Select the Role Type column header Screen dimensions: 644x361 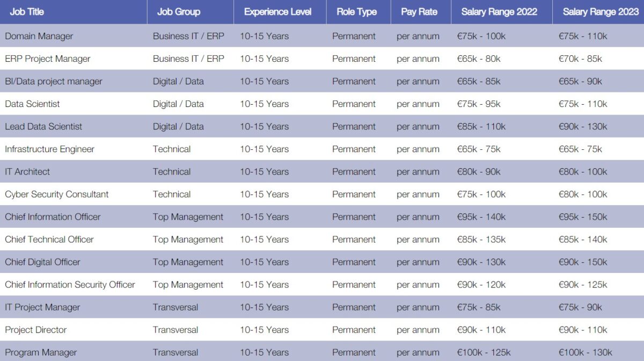[357, 12]
